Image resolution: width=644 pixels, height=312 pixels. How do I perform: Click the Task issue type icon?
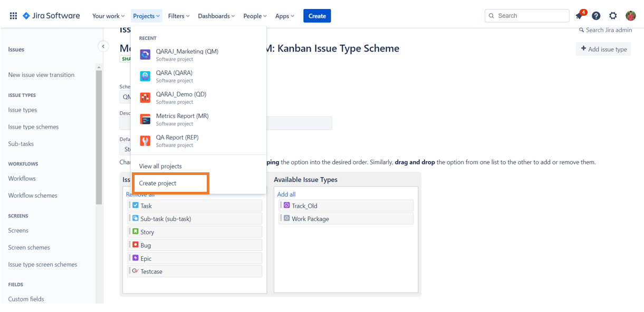click(x=136, y=206)
